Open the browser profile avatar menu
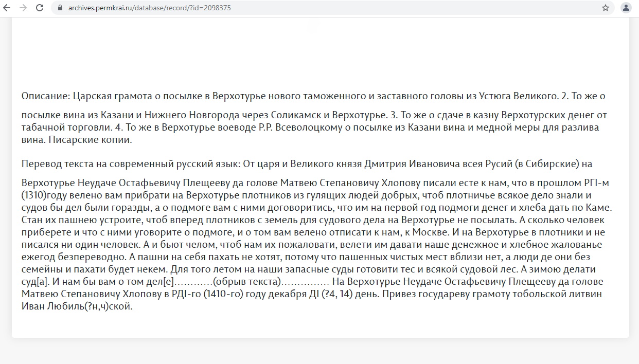The image size is (639, 364). click(x=626, y=8)
